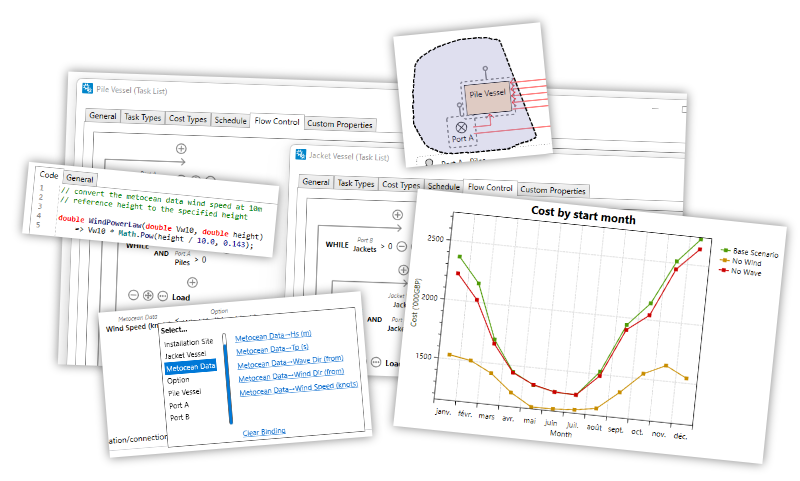Viewport: 800px width, 481px height.
Task: Switch to the General tab beside Code
Action: click(79, 176)
